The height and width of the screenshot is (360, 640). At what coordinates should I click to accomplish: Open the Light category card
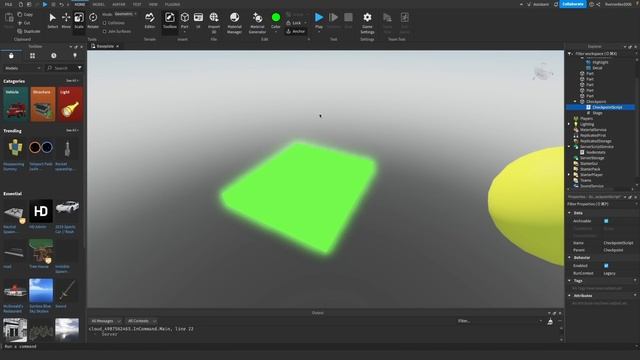pyautogui.click(x=70, y=104)
